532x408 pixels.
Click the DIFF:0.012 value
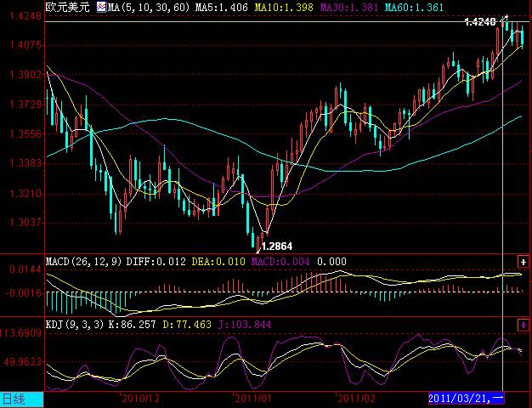click(156, 262)
